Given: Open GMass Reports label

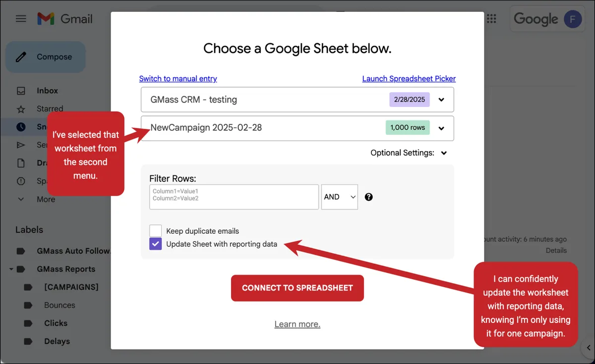Looking at the screenshot, I should click(x=66, y=269).
